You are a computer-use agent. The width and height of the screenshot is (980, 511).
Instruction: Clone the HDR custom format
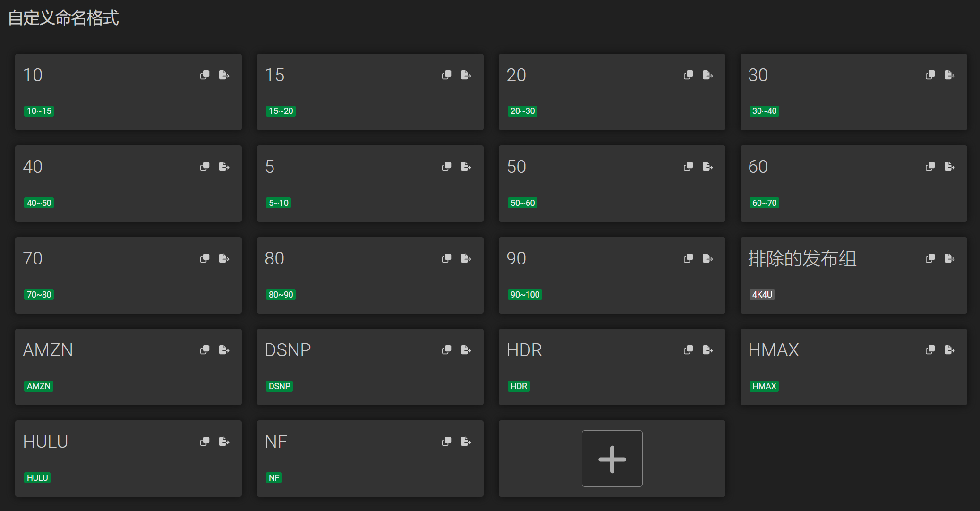pos(688,350)
